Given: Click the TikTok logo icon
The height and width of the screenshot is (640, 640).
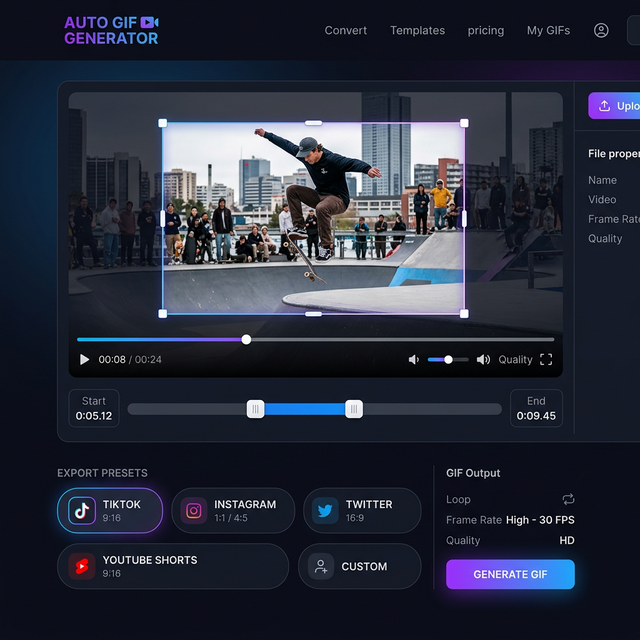Looking at the screenshot, I should [82, 510].
